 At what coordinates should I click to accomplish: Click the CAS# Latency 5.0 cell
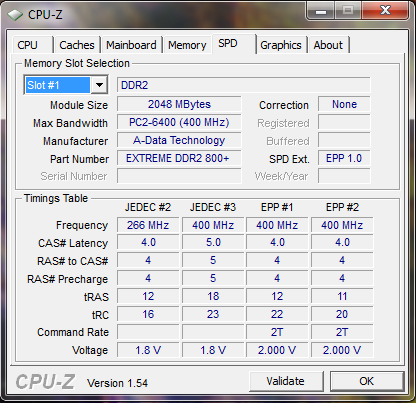(213, 242)
